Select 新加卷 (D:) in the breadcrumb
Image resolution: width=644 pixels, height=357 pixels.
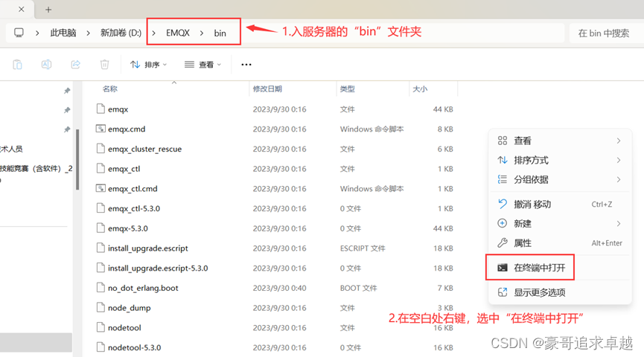click(121, 33)
